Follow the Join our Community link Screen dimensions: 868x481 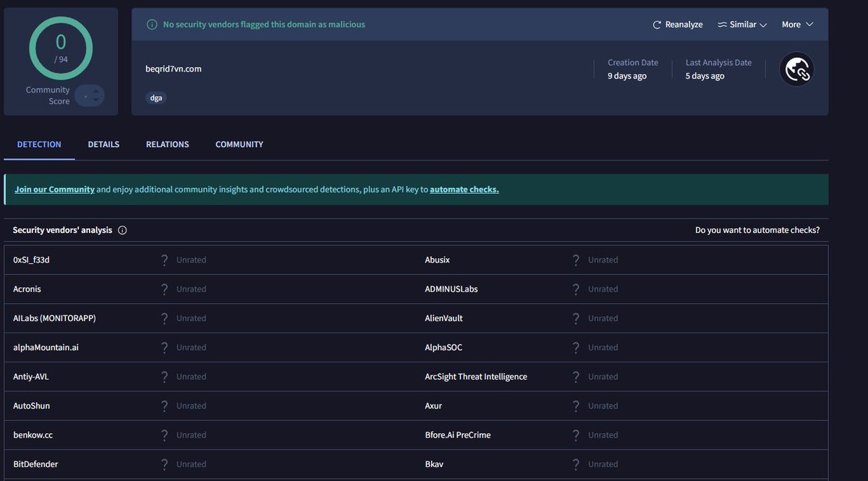click(54, 190)
